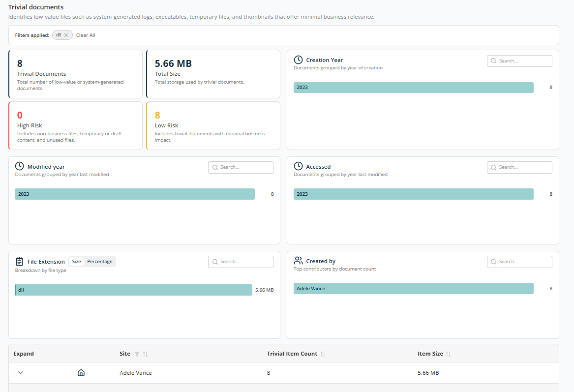Click the Item Size 5.66 MB table cell
Screen dimensions: 574x392
(428, 373)
